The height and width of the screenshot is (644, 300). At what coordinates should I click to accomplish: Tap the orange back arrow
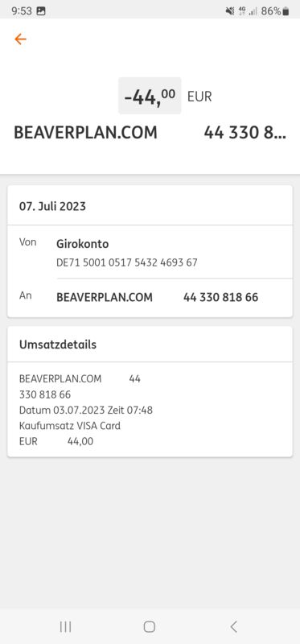point(20,39)
